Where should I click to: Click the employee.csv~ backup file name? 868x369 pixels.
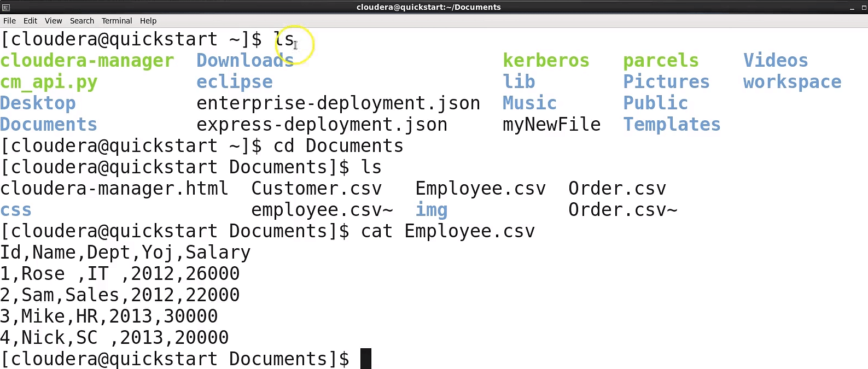point(322,210)
